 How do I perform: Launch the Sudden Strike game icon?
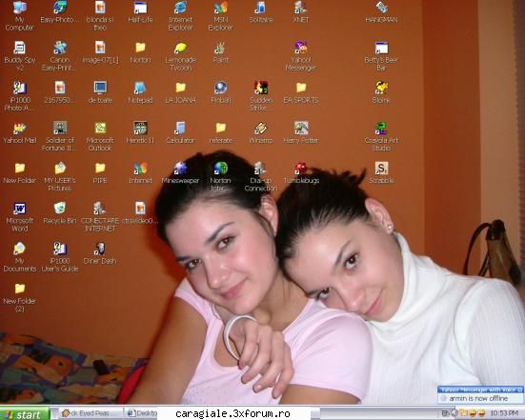pyautogui.click(x=261, y=96)
